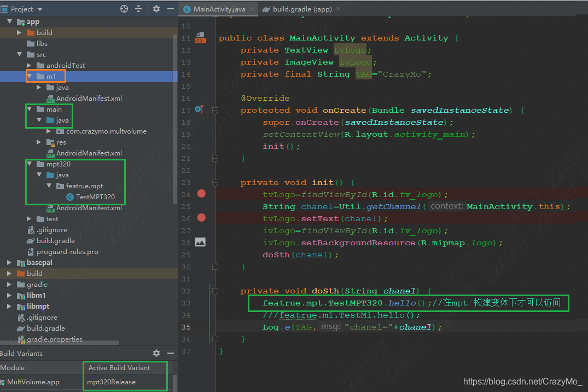Viewport: 588px width, 392px height.
Task: Switch to build.gradle (:app) tab
Action: [x=302, y=9]
